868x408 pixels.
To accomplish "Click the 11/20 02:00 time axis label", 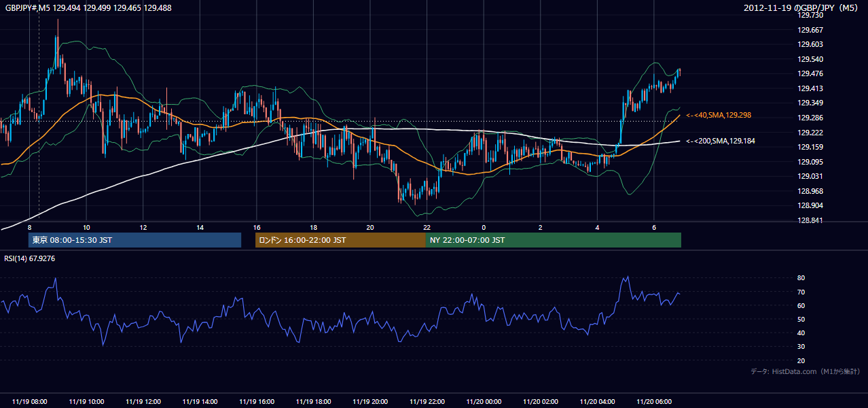I will point(540,401).
